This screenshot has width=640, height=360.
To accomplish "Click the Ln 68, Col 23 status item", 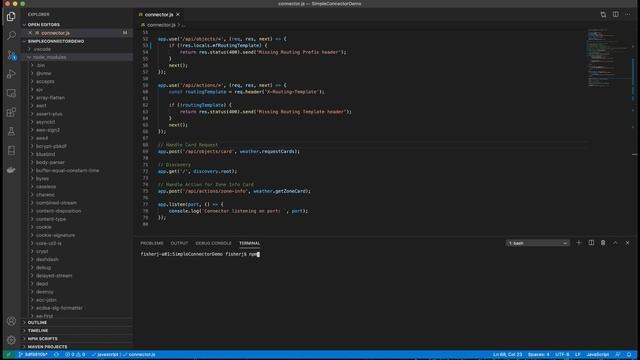I will tap(507, 354).
